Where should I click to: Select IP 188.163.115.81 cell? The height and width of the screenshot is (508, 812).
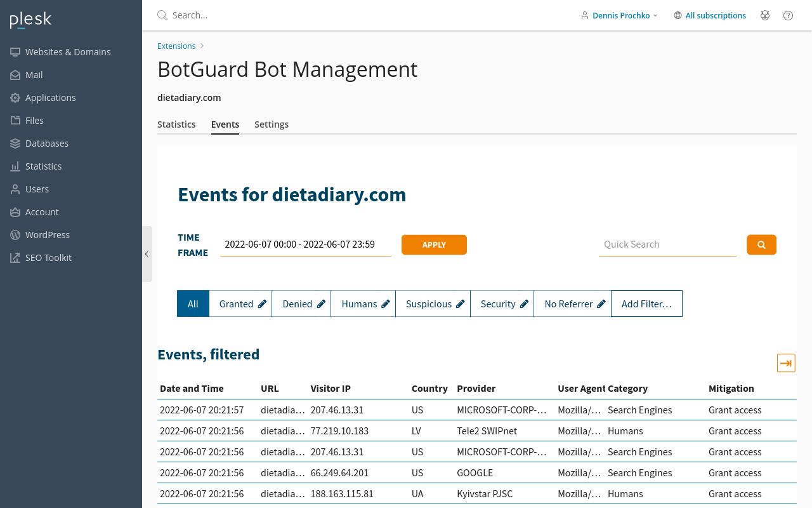click(x=342, y=494)
